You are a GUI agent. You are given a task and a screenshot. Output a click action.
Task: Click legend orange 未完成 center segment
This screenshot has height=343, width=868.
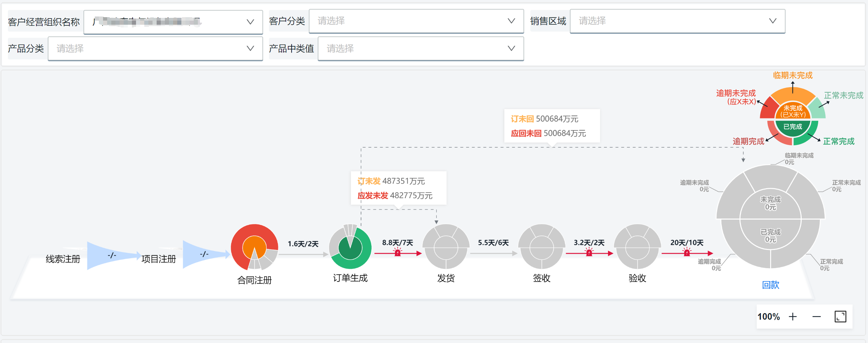click(793, 111)
